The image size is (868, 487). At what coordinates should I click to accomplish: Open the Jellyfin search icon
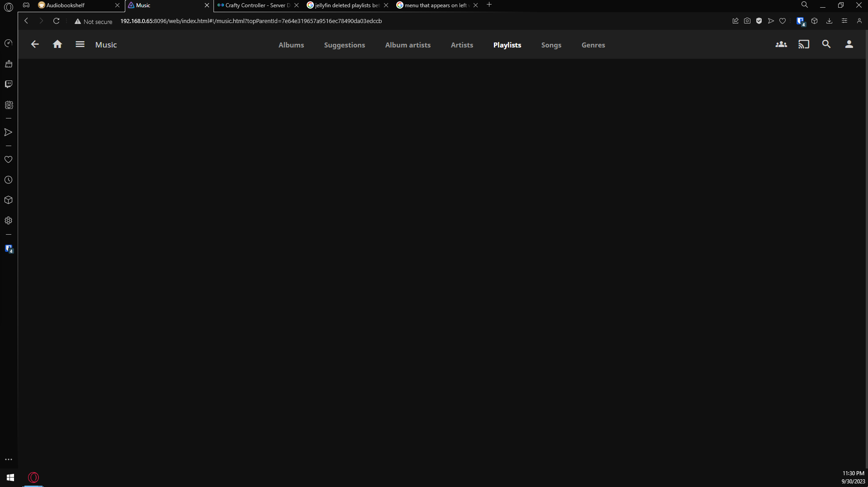tap(826, 44)
